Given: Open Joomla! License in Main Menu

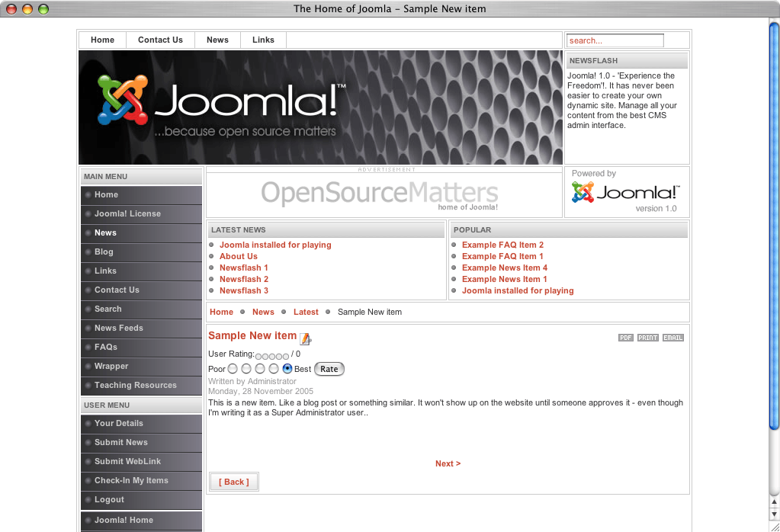Looking at the screenshot, I should pos(141,214).
